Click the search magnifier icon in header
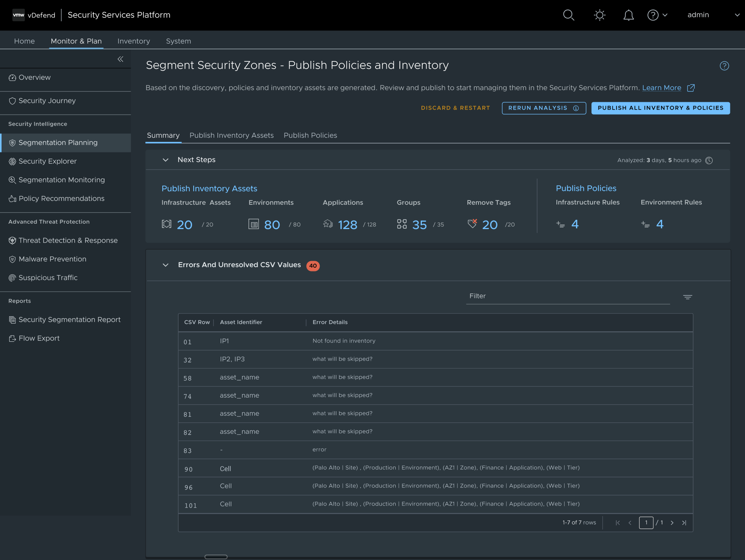Viewport: 745px width, 560px height. (568, 15)
